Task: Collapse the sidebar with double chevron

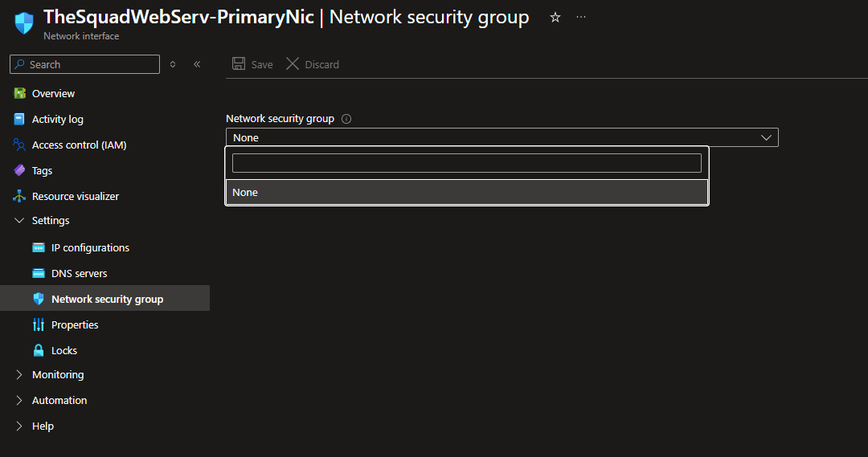Action: 197,64
